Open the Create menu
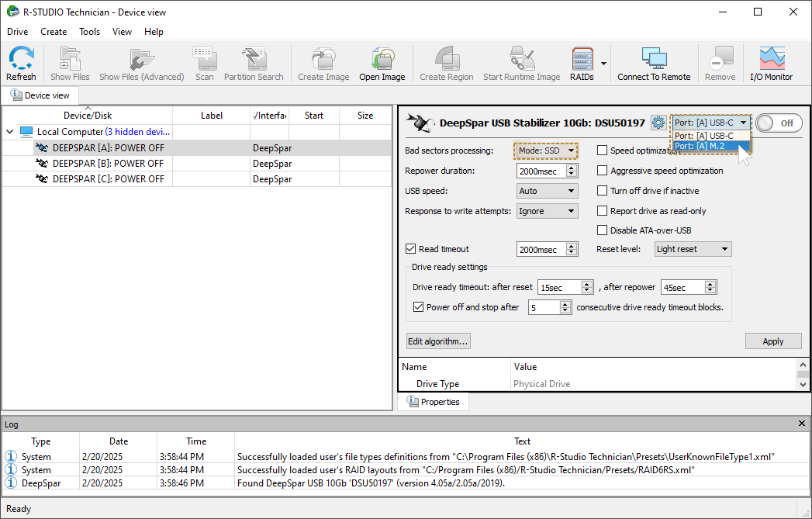Viewport: 812px width, 519px height. (x=54, y=32)
